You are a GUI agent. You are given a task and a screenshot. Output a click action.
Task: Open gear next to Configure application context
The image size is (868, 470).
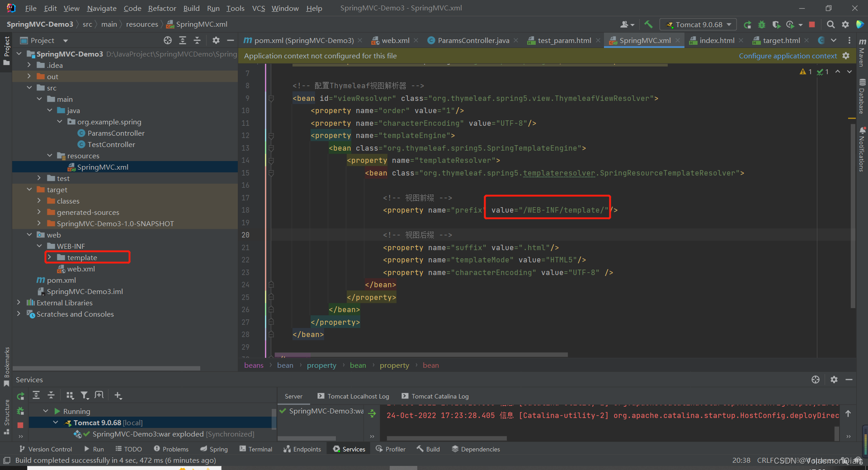pyautogui.click(x=846, y=56)
